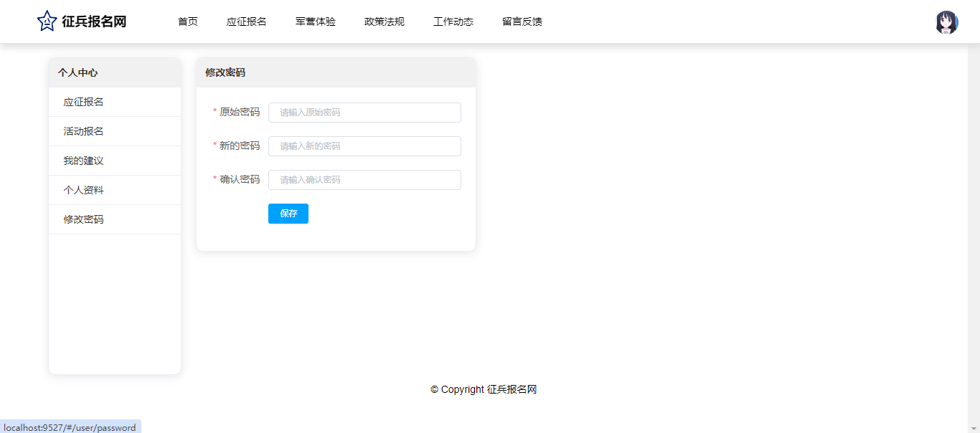Click the © Copyright 征兵报名网 footer text

pyautogui.click(x=484, y=389)
